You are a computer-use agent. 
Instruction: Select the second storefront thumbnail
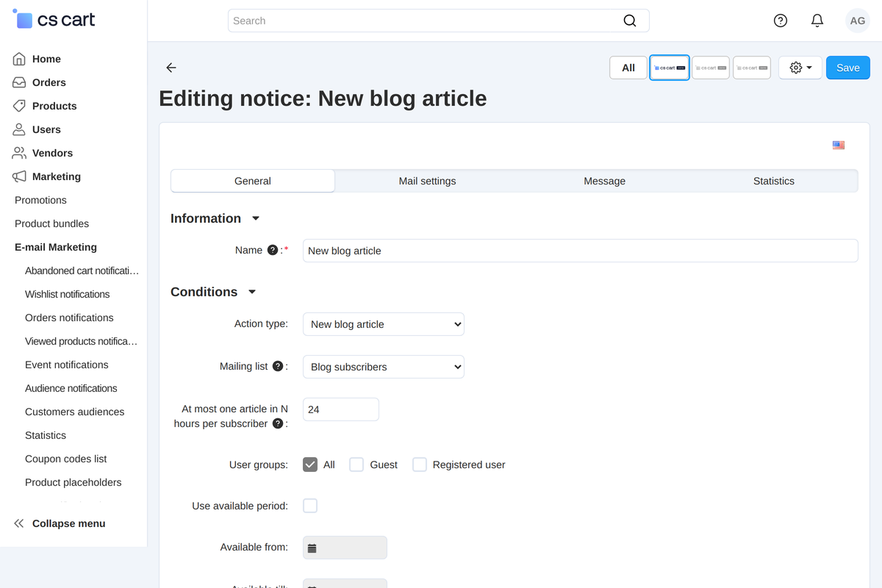(711, 68)
